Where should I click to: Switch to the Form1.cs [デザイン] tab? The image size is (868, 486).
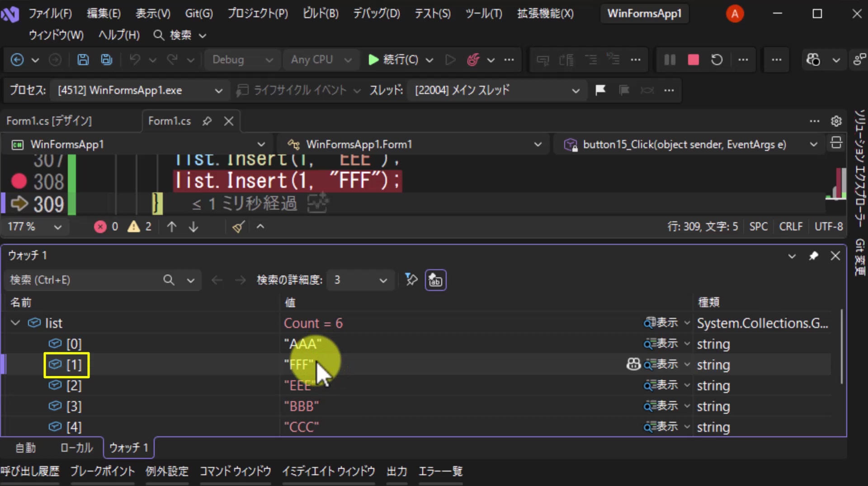pyautogui.click(x=49, y=121)
